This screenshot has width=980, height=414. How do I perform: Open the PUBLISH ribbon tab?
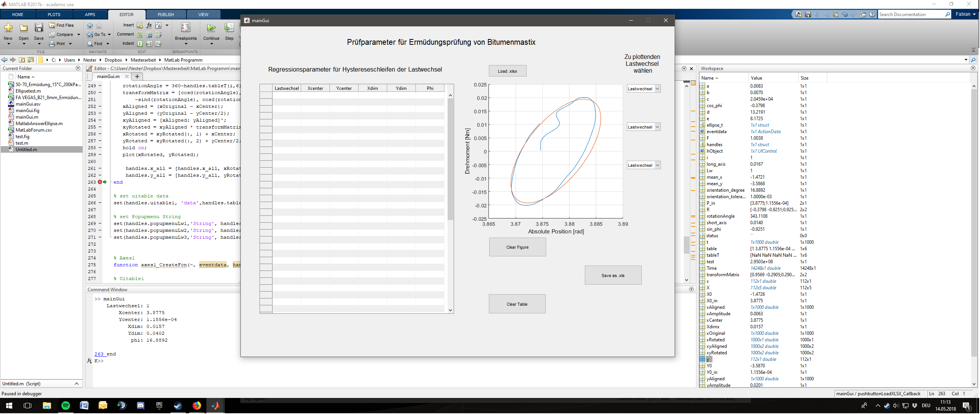[x=165, y=15]
